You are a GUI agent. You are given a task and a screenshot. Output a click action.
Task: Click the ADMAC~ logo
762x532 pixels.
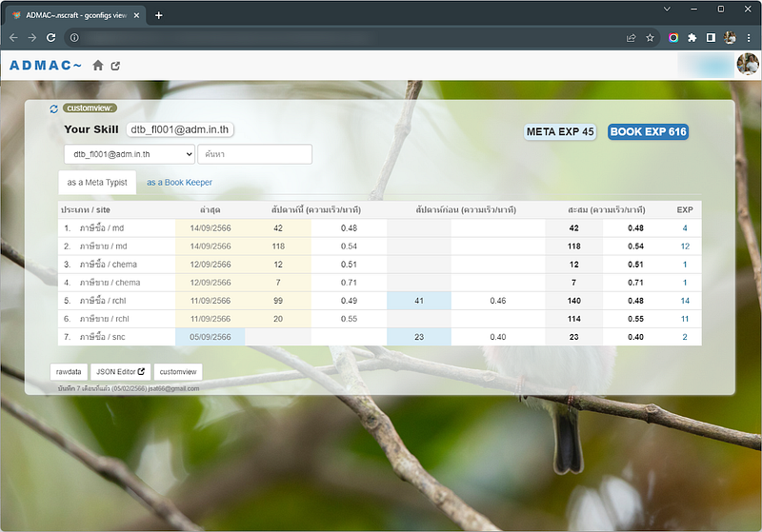click(x=45, y=65)
